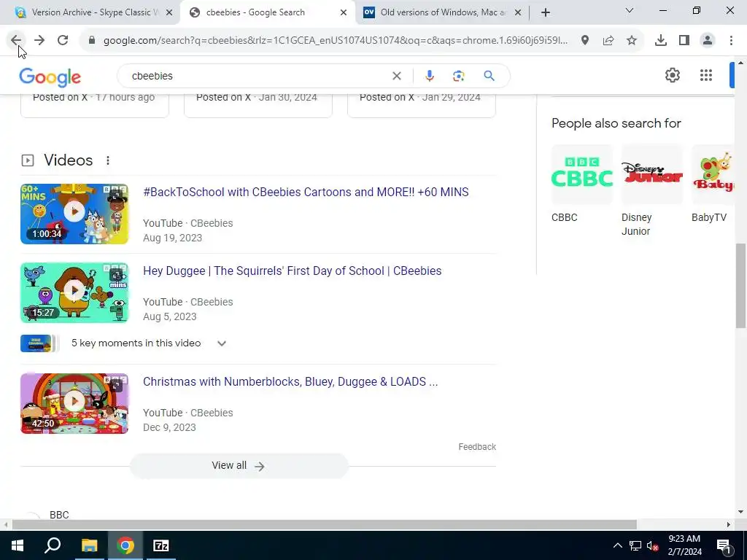747x560 pixels.
Task: Open BabyTV related search
Action: [x=713, y=184]
